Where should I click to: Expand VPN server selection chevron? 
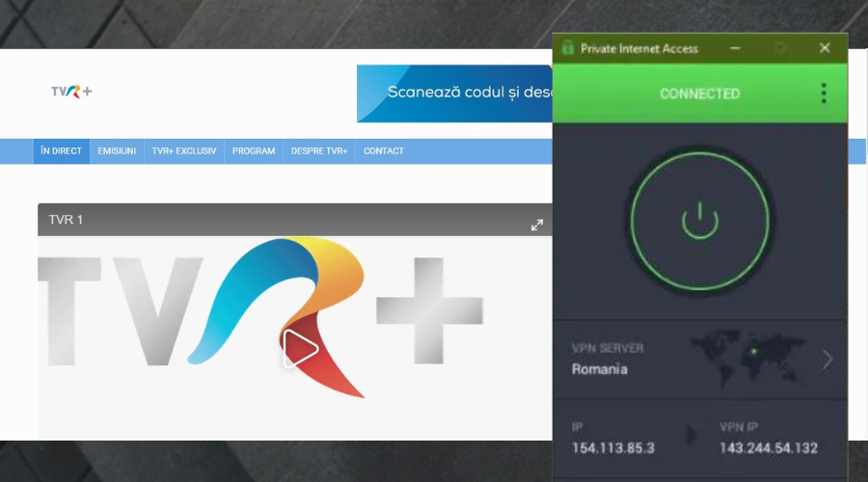coord(827,360)
